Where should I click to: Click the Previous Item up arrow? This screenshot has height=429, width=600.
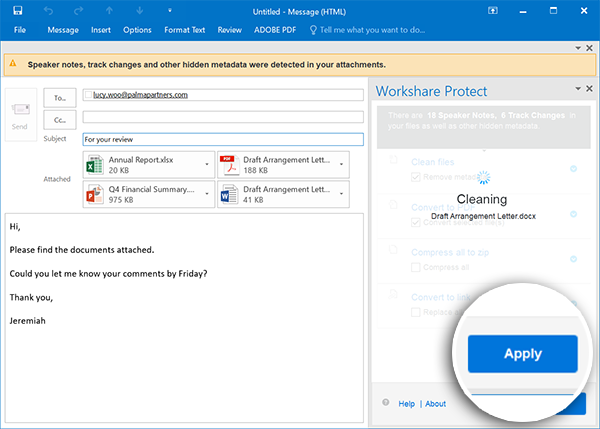109,11
